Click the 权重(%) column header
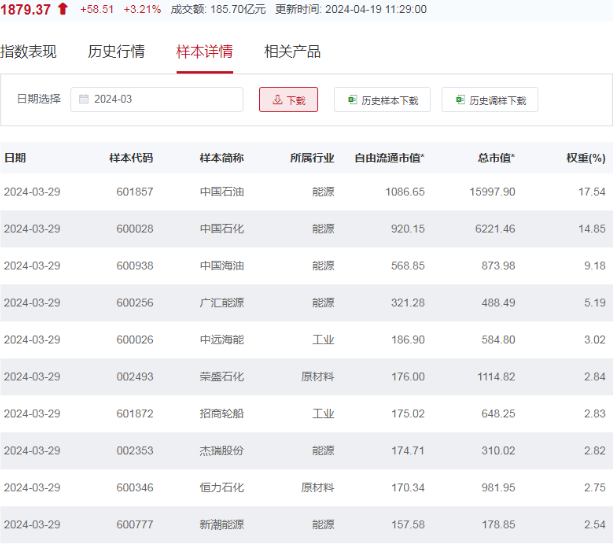Image resolution: width=616 pixels, height=544 pixels. [x=585, y=158]
